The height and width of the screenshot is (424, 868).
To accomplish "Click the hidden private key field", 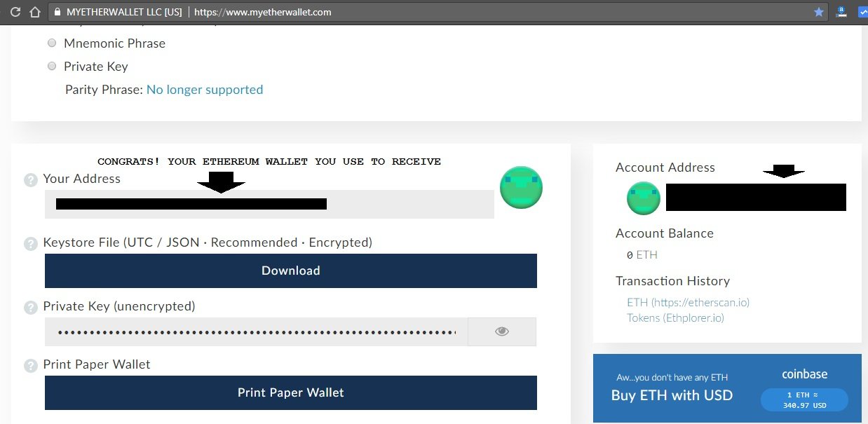I will [x=256, y=331].
